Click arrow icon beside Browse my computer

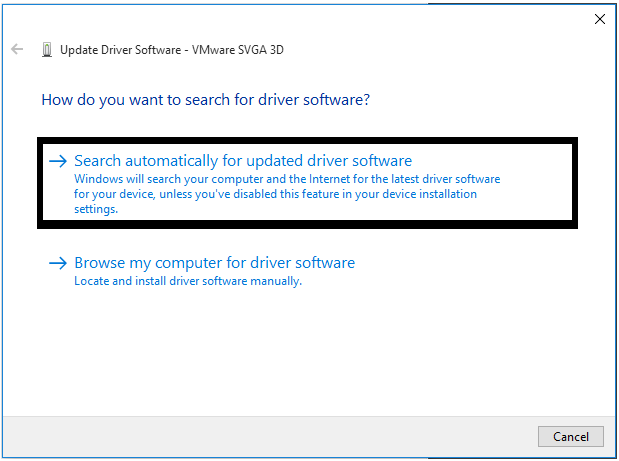tap(58, 263)
